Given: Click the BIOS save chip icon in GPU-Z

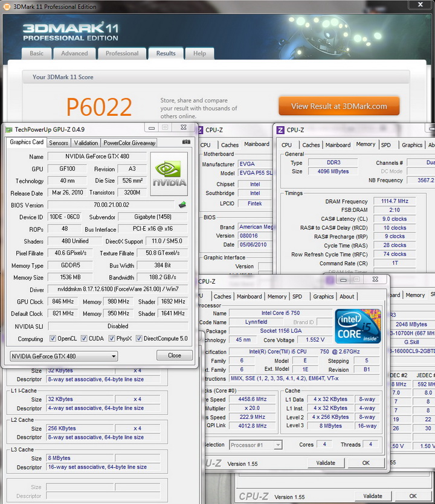Looking at the screenshot, I should click(x=182, y=205).
